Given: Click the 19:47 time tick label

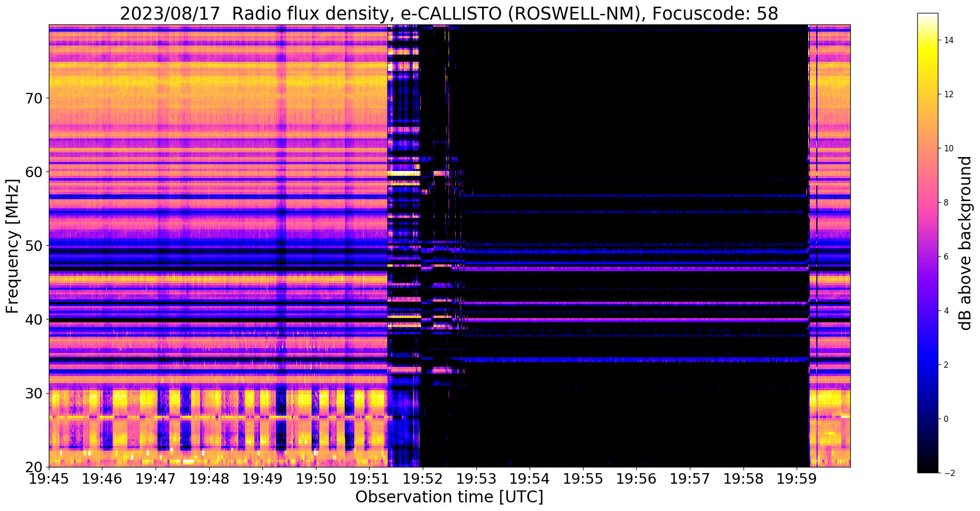Looking at the screenshot, I should click(156, 478).
